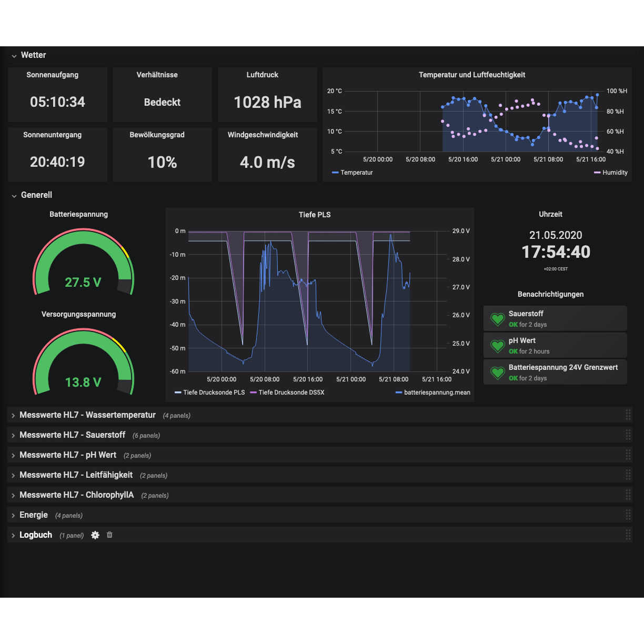
Task: Expand the Messwerte HL7 - Sauerstoff row
Action: (72, 435)
